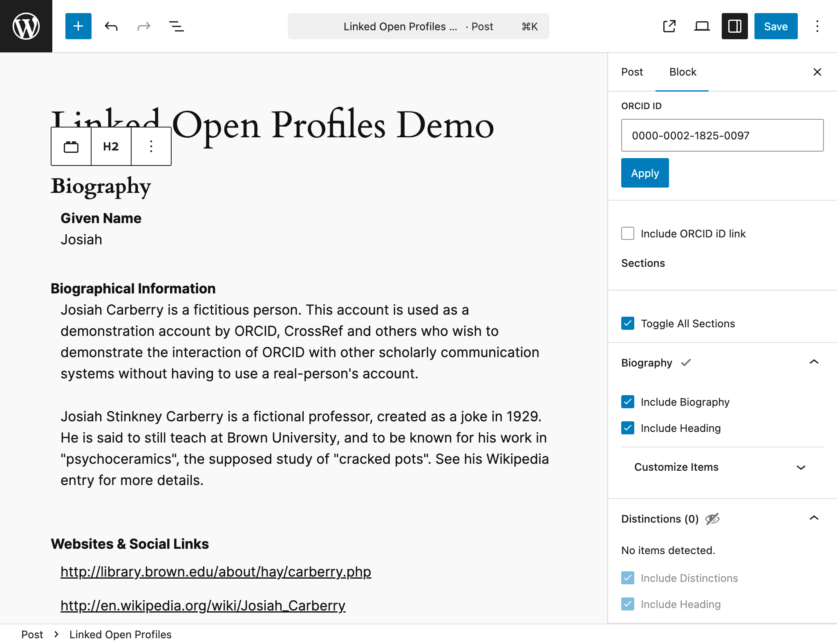
Task: Select Linked Open Profiles breadcrumb
Action: (x=120, y=634)
